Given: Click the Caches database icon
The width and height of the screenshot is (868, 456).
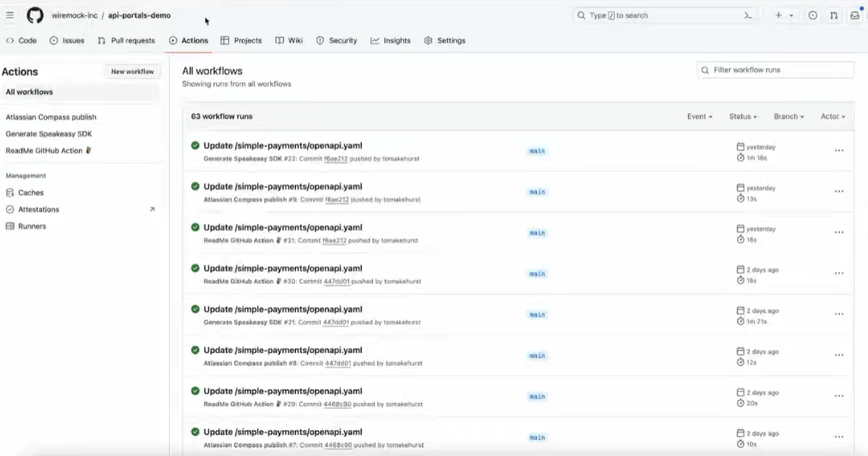Looking at the screenshot, I should [10, 193].
